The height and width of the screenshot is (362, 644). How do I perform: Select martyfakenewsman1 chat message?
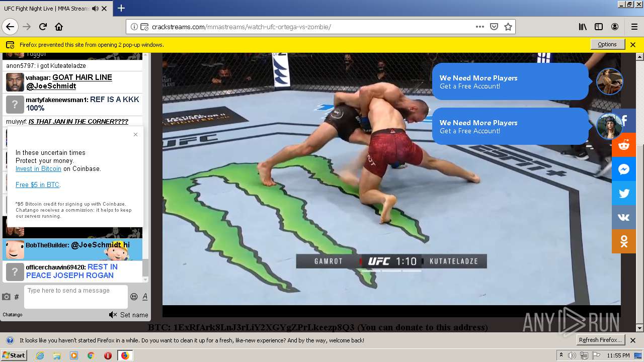tap(73, 104)
